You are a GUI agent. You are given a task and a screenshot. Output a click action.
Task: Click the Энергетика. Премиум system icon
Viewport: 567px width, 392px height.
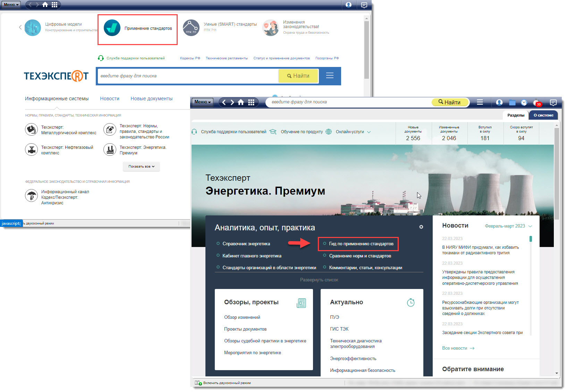click(110, 150)
